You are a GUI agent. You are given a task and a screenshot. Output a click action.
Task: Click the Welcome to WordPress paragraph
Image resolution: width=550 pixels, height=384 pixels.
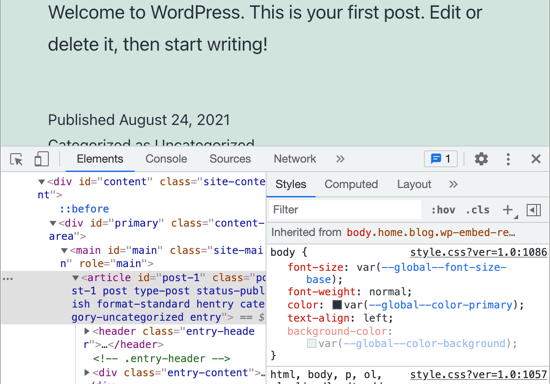coord(265,28)
